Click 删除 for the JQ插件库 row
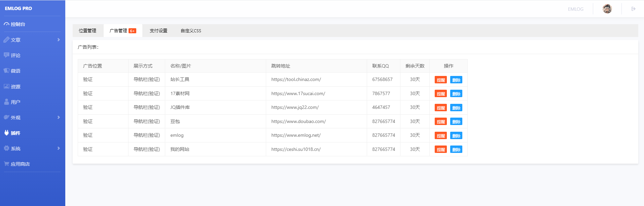The height and width of the screenshot is (206, 644). click(x=456, y=108)
